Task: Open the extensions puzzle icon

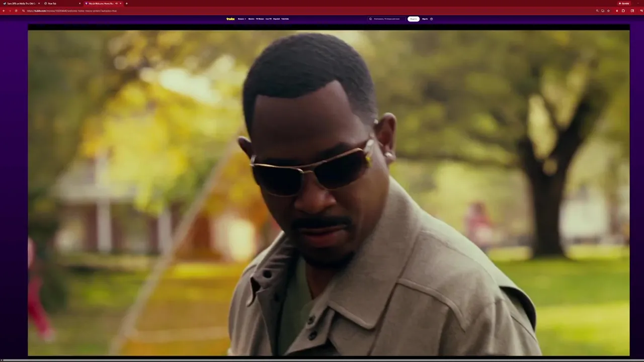Action: tap(623, 11)
